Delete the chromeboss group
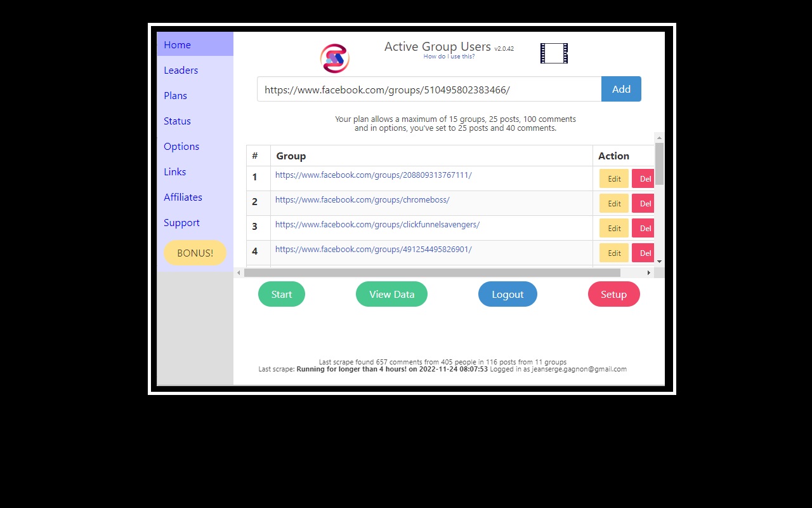This screenshot has width=812, height=508. (643, 203)
